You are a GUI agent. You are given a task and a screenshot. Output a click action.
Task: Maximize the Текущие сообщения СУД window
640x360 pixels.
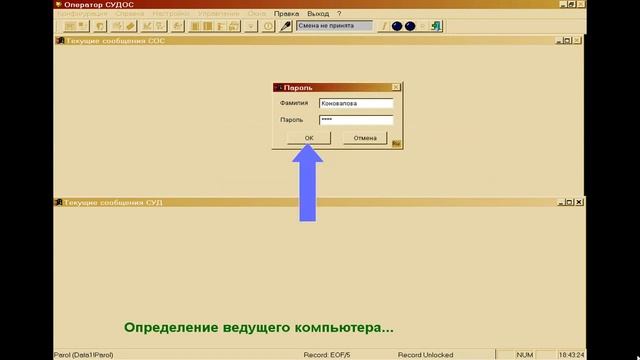[569, 202]
